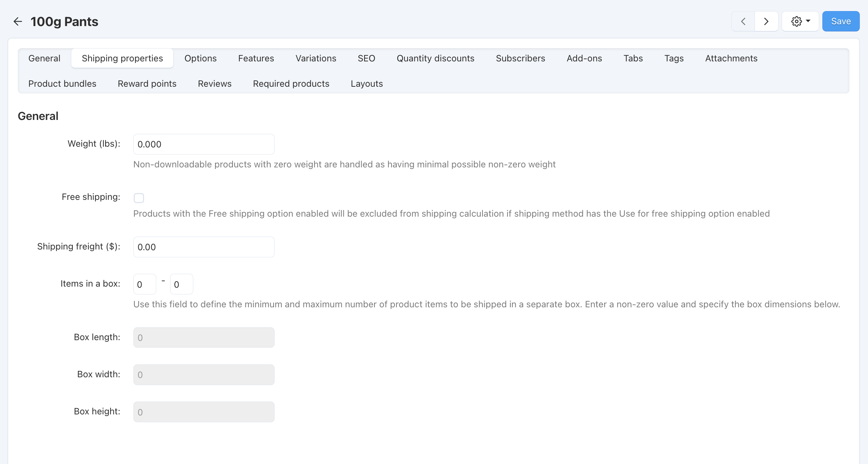Click the disabled Box width field
The height and width of the screenshot is (464, 868).
pyautogui.click(x=204, y=375)
